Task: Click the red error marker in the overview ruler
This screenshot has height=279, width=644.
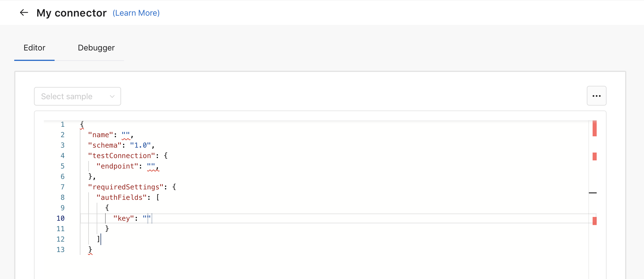Action: pyautogui.click(x=594, y=128)
